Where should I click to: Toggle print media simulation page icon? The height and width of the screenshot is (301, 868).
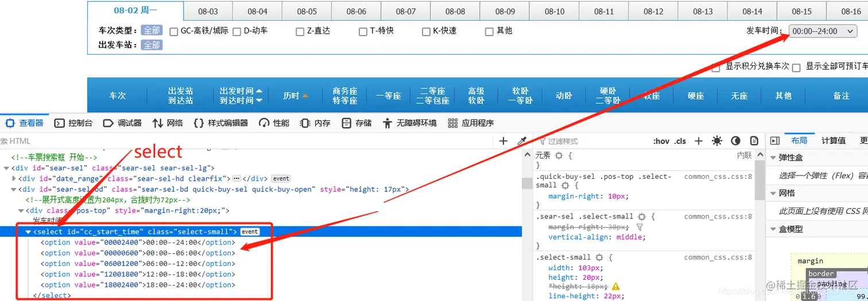click(x=754, y=141)
